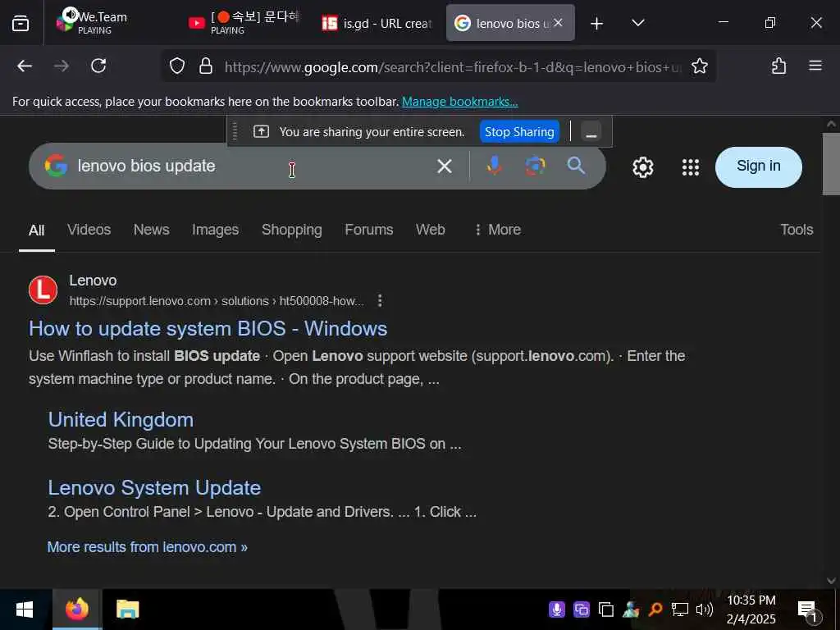Click the Sign in button
The height and width of the screenshot is (630, 840).
click(x=759, y=167)
